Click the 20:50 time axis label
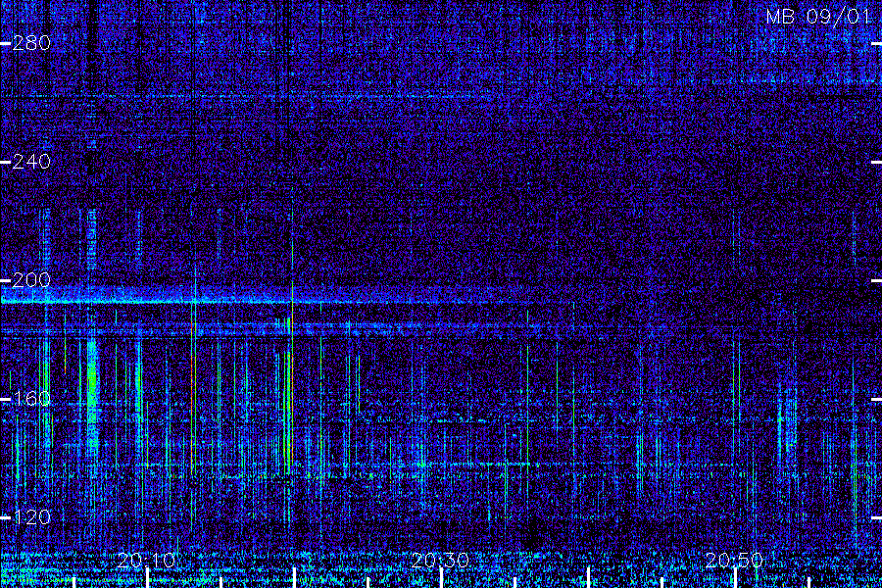 point(735,560)
